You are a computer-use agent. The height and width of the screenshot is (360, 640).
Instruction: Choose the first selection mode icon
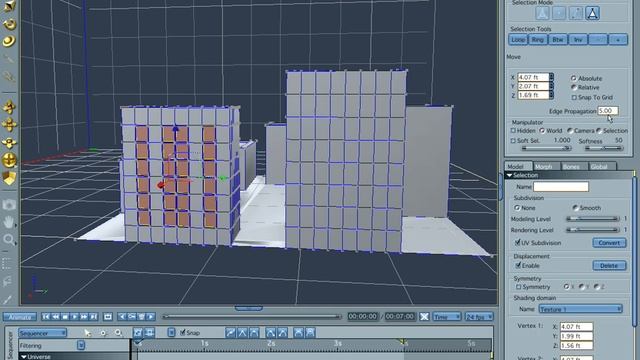542,13
